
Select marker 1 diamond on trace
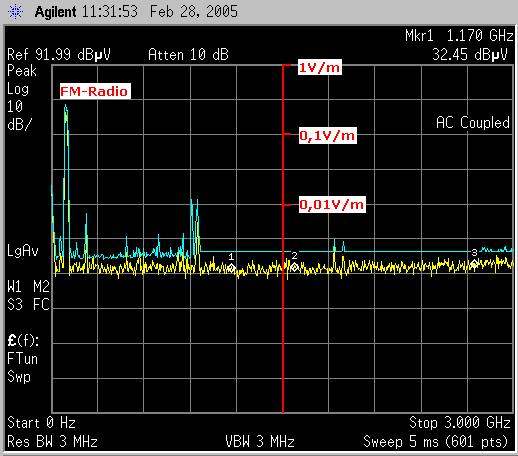tap(231, 268)
